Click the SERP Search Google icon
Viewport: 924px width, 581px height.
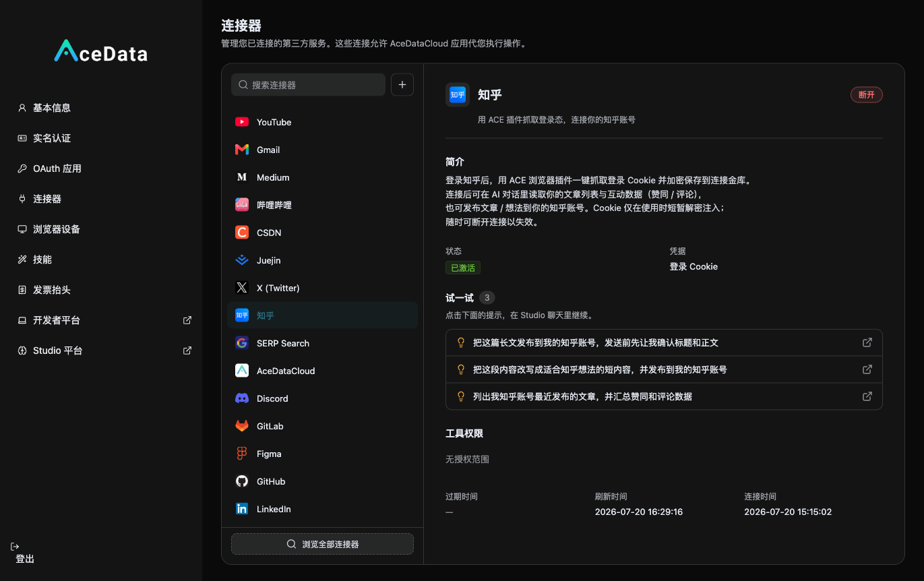pos(242,343)
